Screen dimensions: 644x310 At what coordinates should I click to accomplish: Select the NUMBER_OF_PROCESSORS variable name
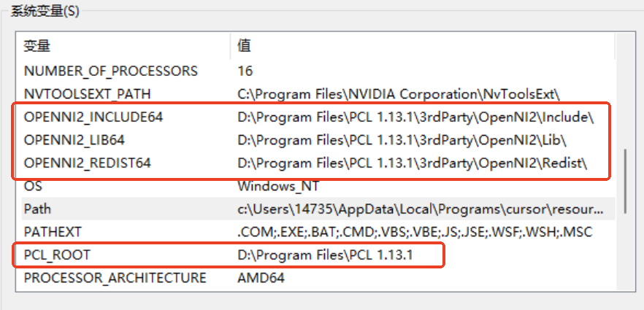click(111, 71)
